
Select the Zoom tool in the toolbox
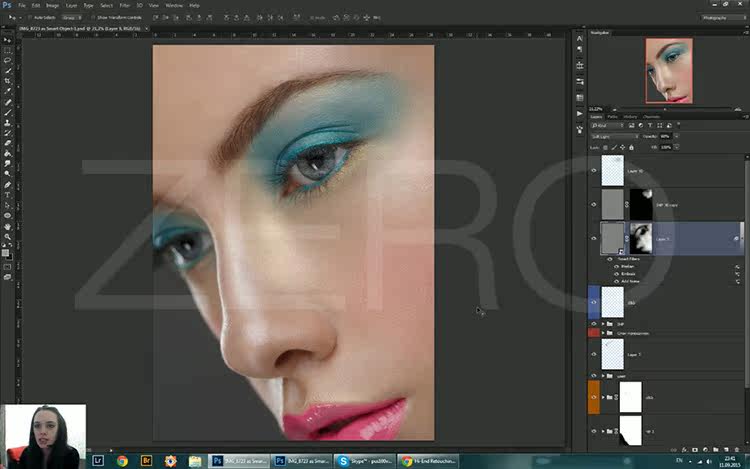pyautogui.click(x=7, y=237)
